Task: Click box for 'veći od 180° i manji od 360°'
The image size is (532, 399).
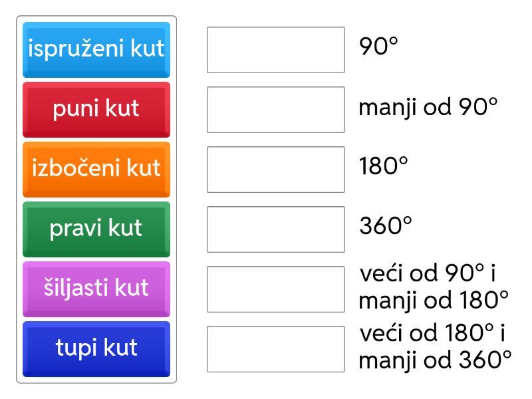Action: [275, 349]
